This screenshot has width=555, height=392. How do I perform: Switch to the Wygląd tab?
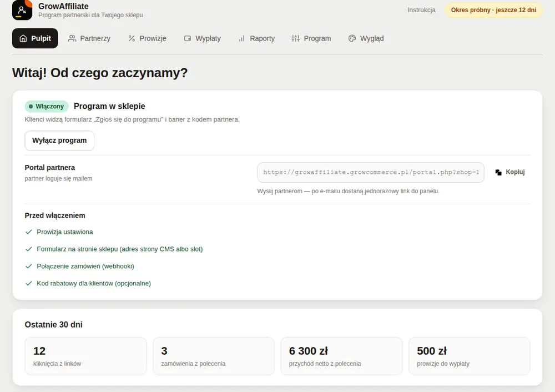[x=366, y=38]
